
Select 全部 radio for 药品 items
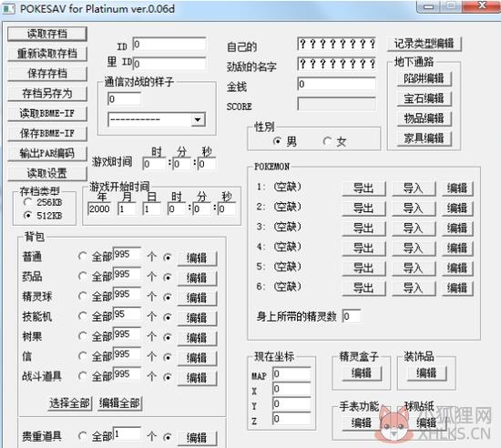[82, 277]
